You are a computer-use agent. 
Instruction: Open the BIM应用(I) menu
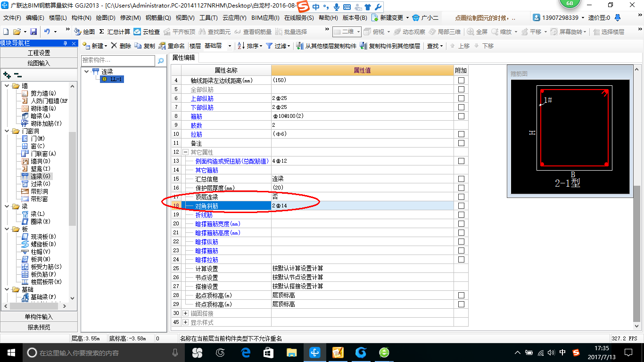pyautogui.click(x=265, y=18)
